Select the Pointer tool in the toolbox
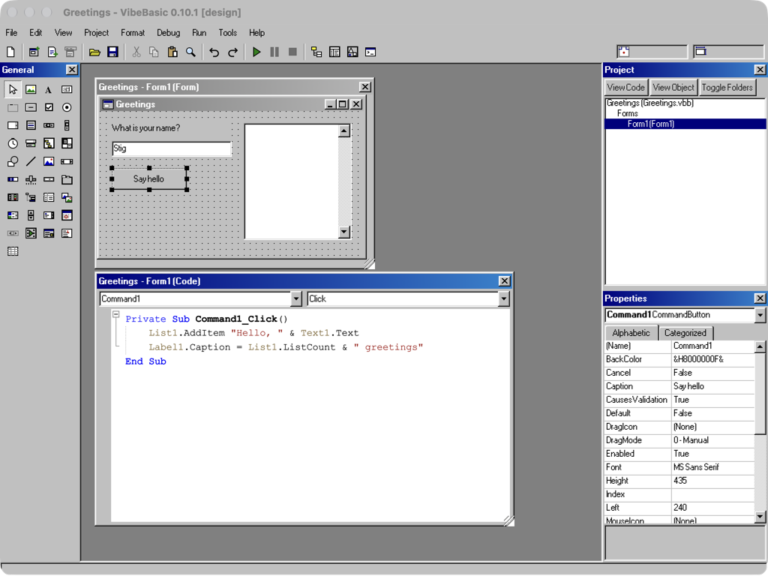768x576 pixels. (x=13, y=90)
